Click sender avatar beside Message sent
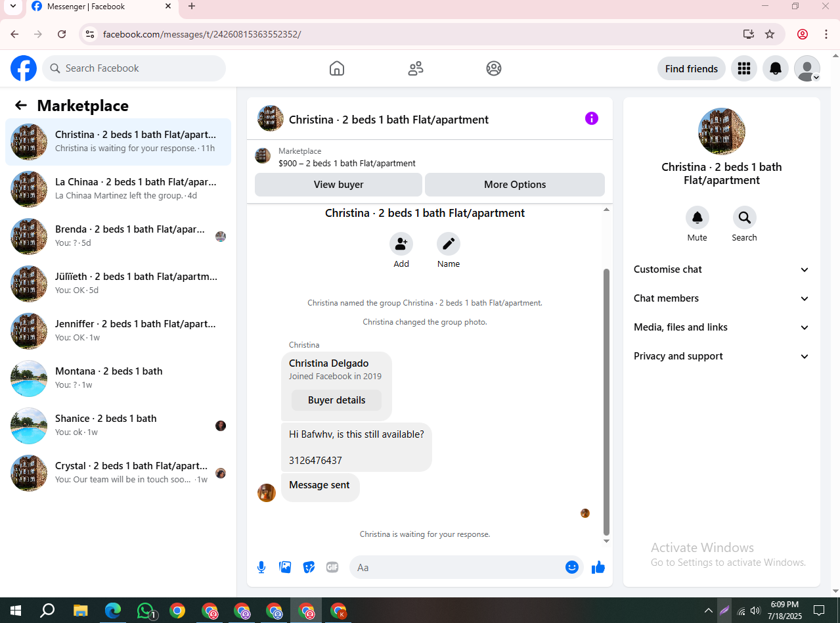 point(267,493)
